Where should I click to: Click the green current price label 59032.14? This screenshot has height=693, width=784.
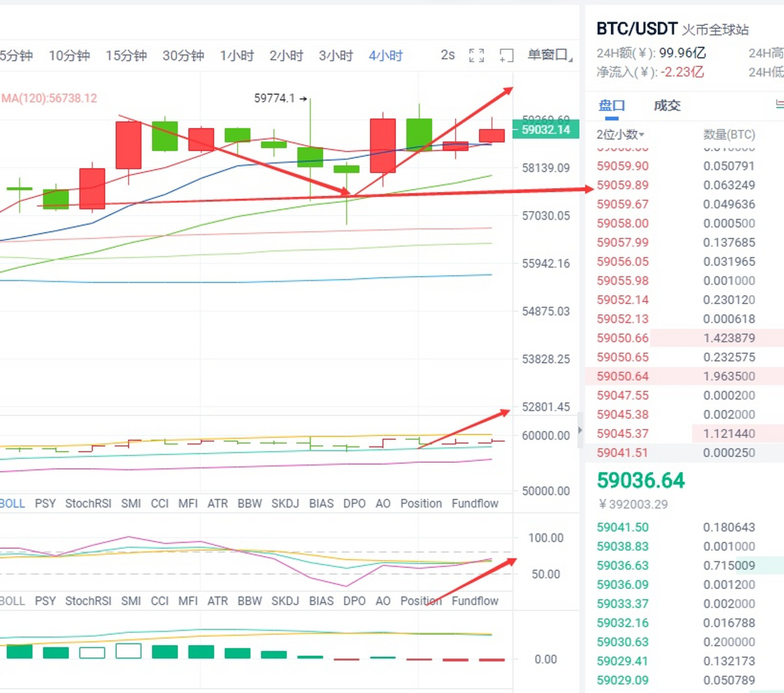click(x=546, y=130)
